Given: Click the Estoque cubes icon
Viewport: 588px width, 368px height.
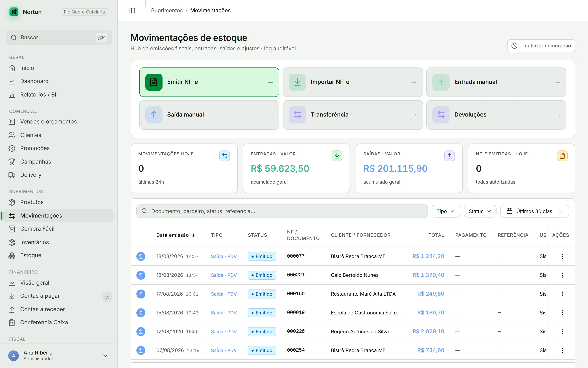Looking at the screenshot, I should (x=12, y=255).
